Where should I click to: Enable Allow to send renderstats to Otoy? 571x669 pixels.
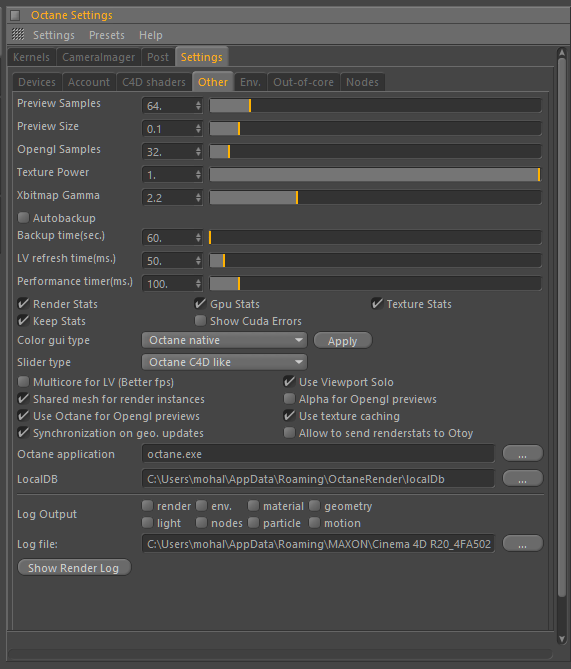(289, 433)
